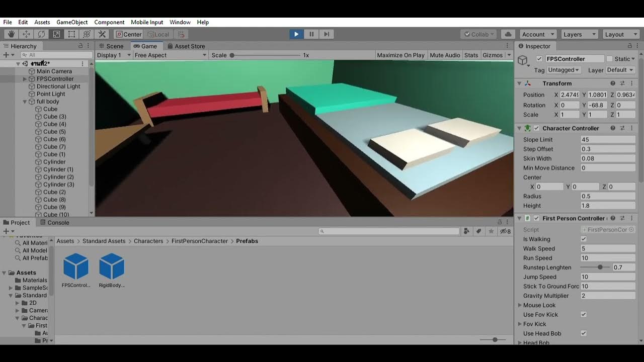This screenshot has width=644, height=362.
Task: Click favorites star icon in Project panel
Action: [491, 231]
